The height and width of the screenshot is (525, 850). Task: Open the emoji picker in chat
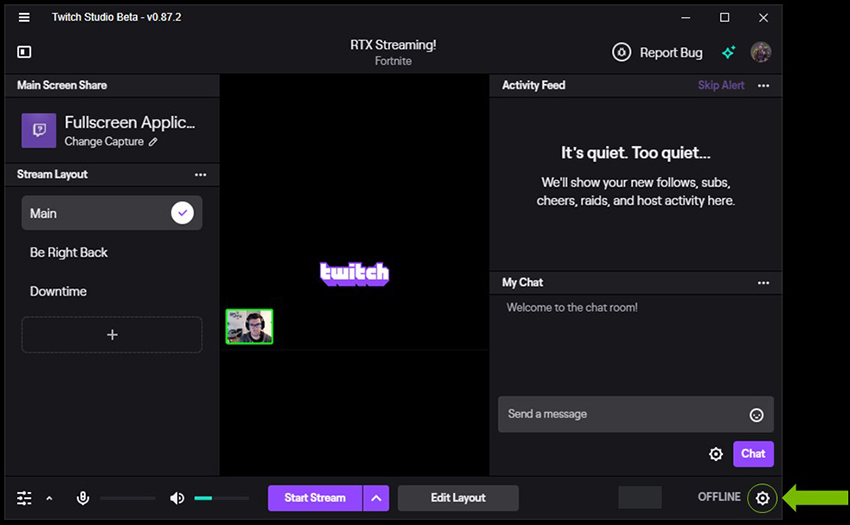point(756,415)
